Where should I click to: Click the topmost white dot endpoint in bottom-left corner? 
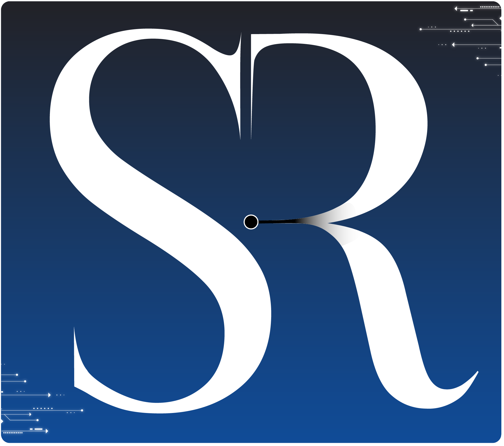point(17,375)
